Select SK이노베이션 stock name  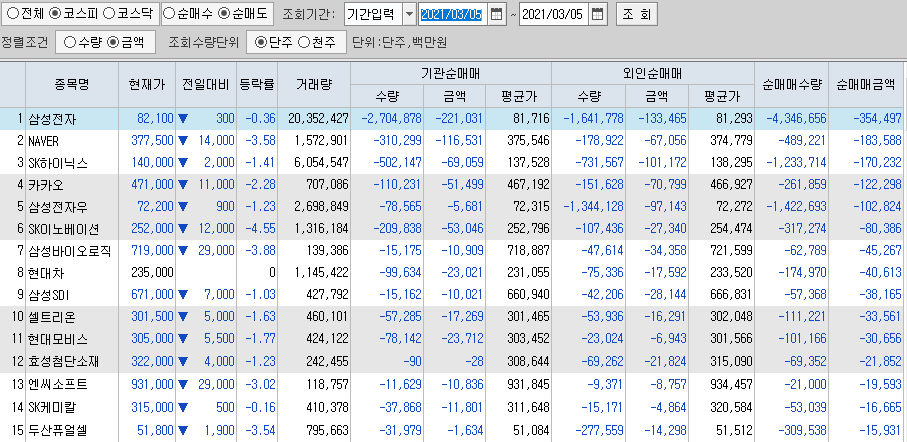point(64,229)
